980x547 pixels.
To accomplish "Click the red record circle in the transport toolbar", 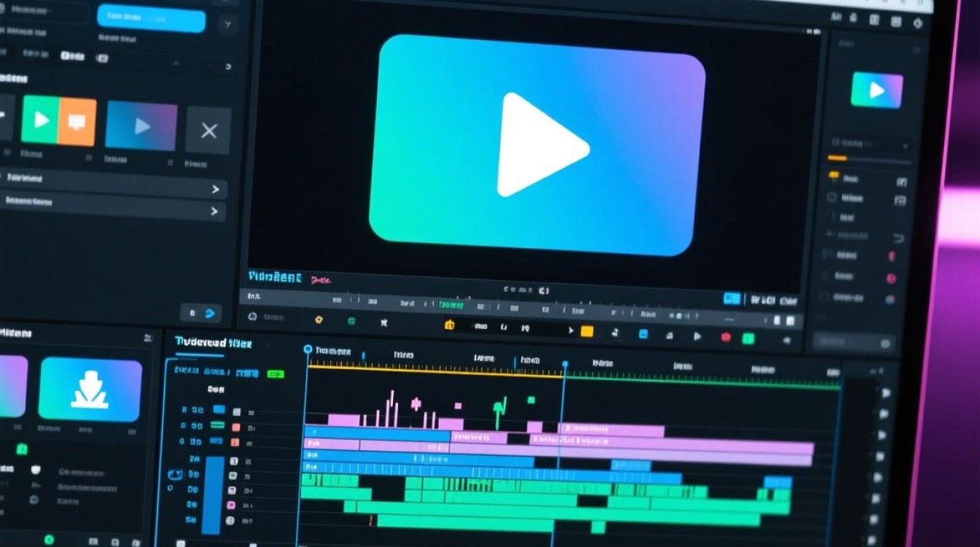I will (726, 337).
